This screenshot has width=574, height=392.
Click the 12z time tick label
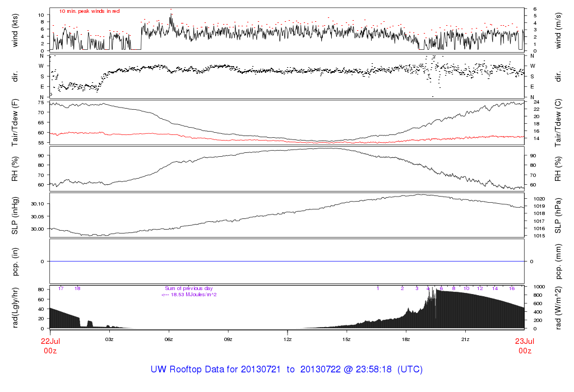click(288, 340)
